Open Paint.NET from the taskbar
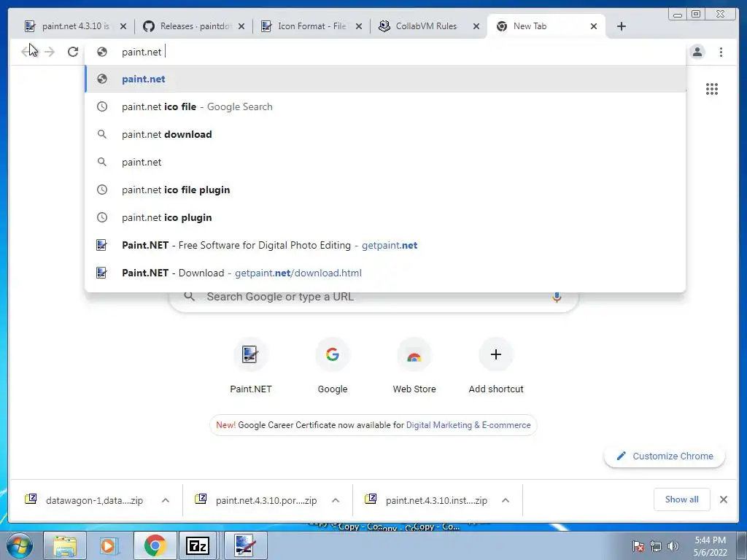The image size is (747, 560). pos(245,545)
